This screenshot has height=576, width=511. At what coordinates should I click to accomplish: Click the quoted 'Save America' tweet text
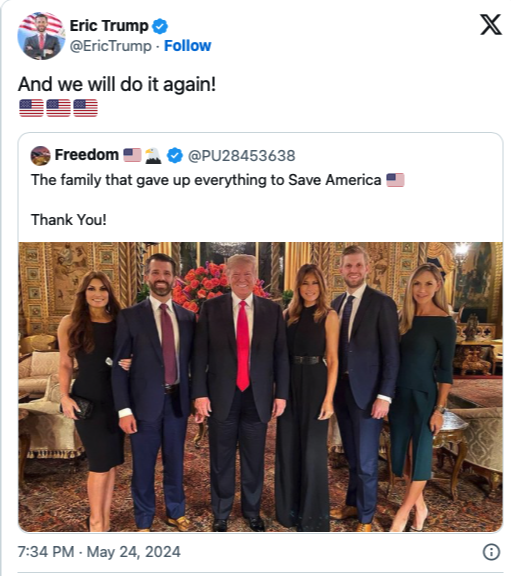tap(206, 180)
